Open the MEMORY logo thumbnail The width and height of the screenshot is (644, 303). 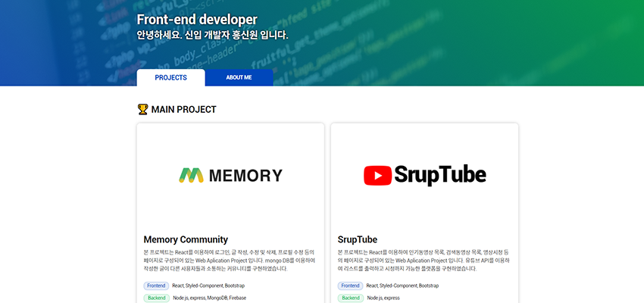coord(230,175)
